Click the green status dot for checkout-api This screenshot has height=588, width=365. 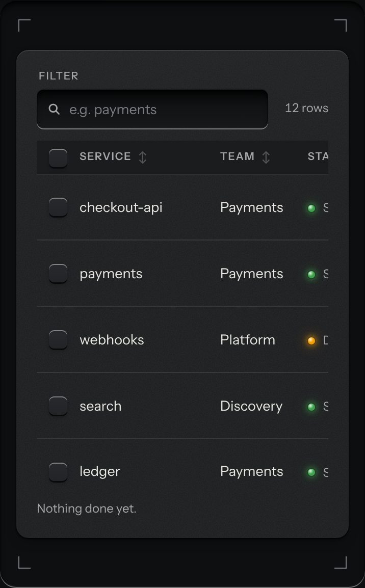point(311,208)
